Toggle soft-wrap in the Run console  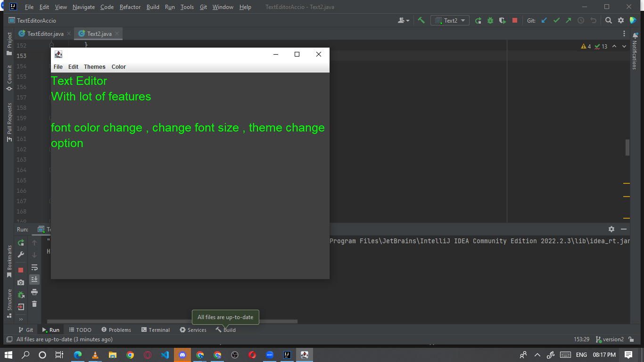pyautogui.click(x=34, y=267)
